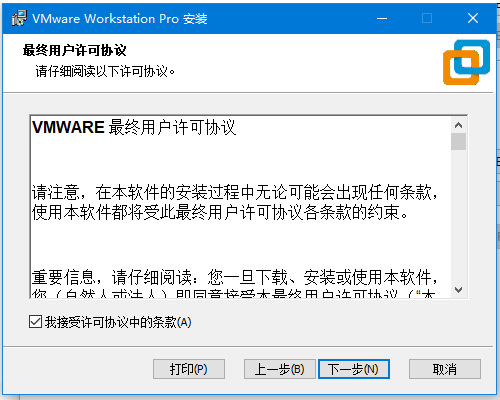Click the VMware Workstation Pro 安装 title text
The image size is (500, 400).
120,19
